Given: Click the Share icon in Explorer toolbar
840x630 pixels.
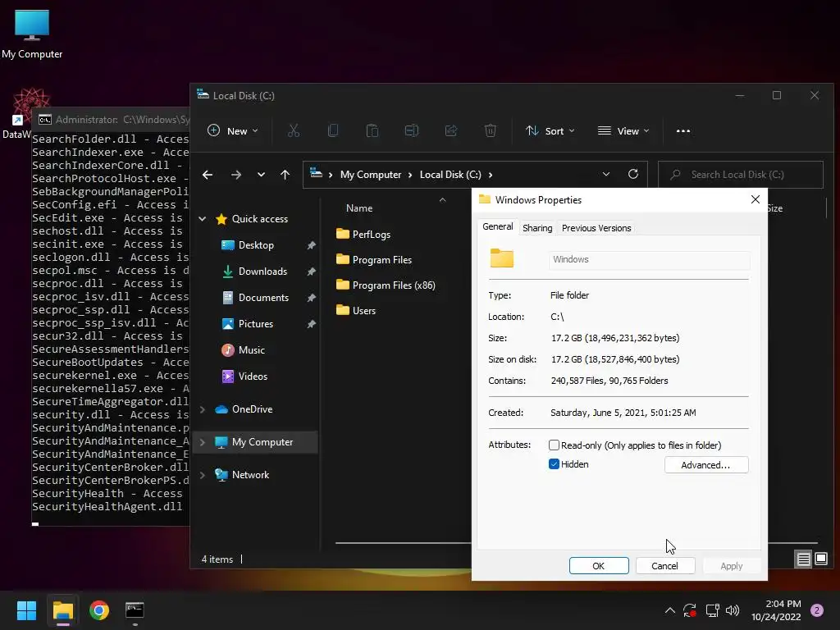Looking at the screenshot, I should [451, 130].
